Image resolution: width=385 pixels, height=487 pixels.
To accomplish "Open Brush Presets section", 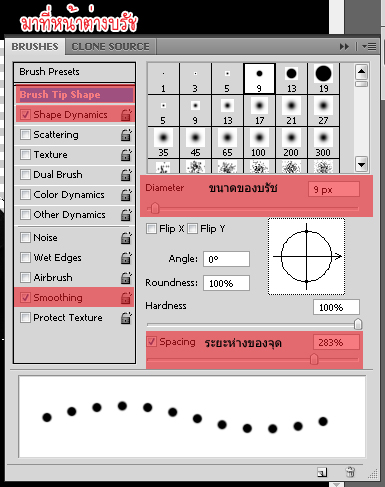I will [74, 72].
